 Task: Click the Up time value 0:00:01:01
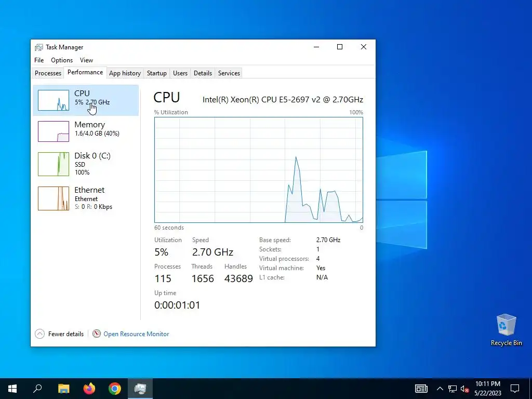pos(177,305)
